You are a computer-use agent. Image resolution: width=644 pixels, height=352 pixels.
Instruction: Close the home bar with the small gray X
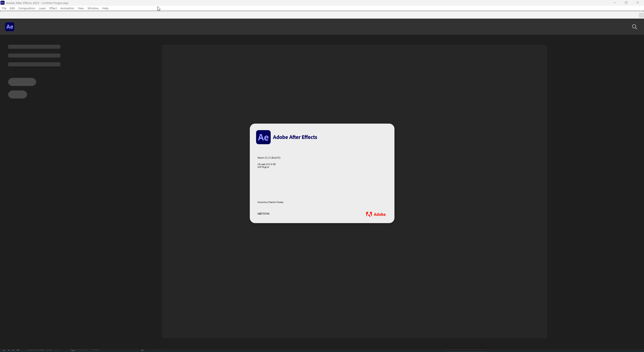tap(641, 15)
